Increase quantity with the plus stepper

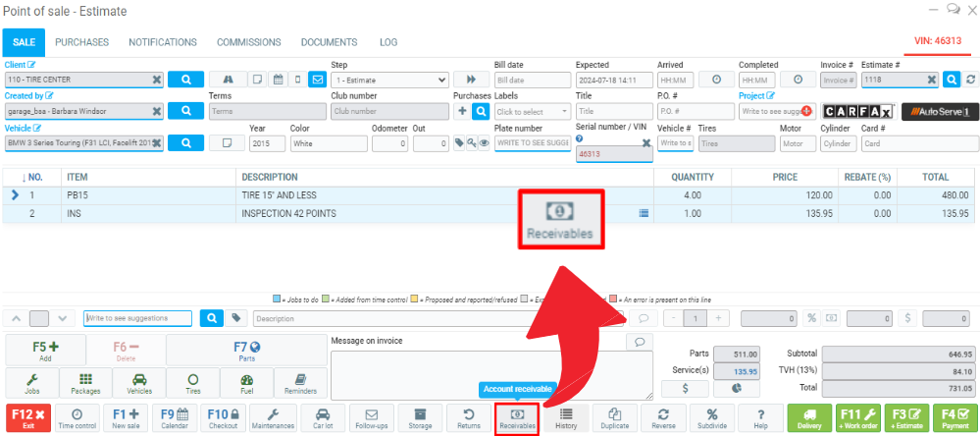[719, 318]
